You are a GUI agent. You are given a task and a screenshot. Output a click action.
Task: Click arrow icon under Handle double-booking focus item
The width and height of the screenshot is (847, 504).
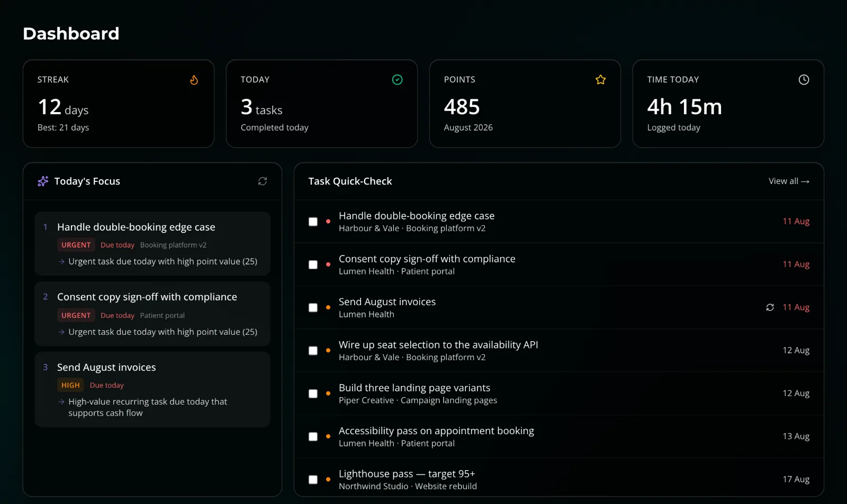62,262
